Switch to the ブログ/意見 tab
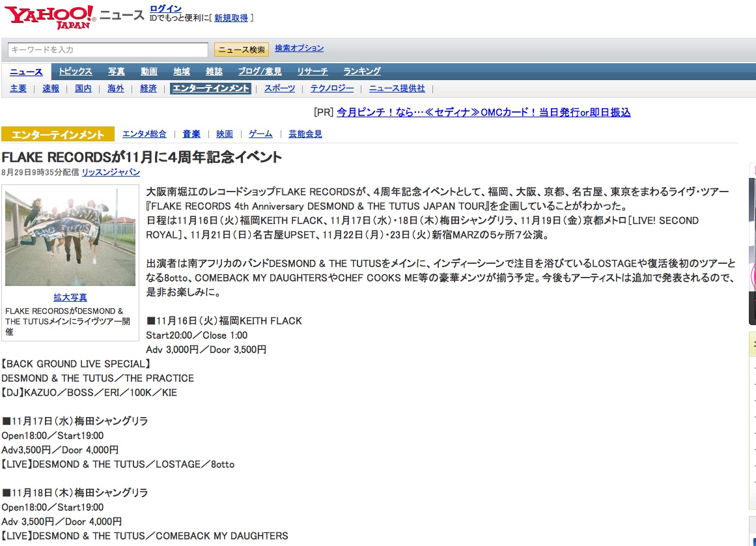The width and height of the screenshot is (756, 546). [260, 72]
